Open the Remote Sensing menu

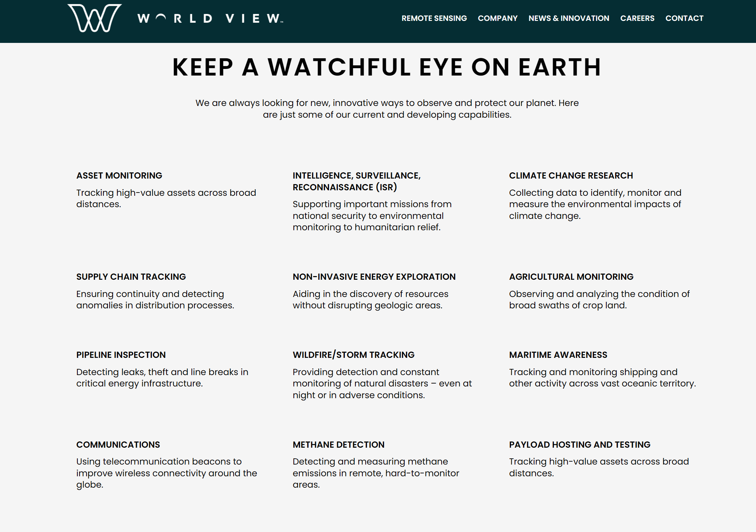(x=434, y=18)
